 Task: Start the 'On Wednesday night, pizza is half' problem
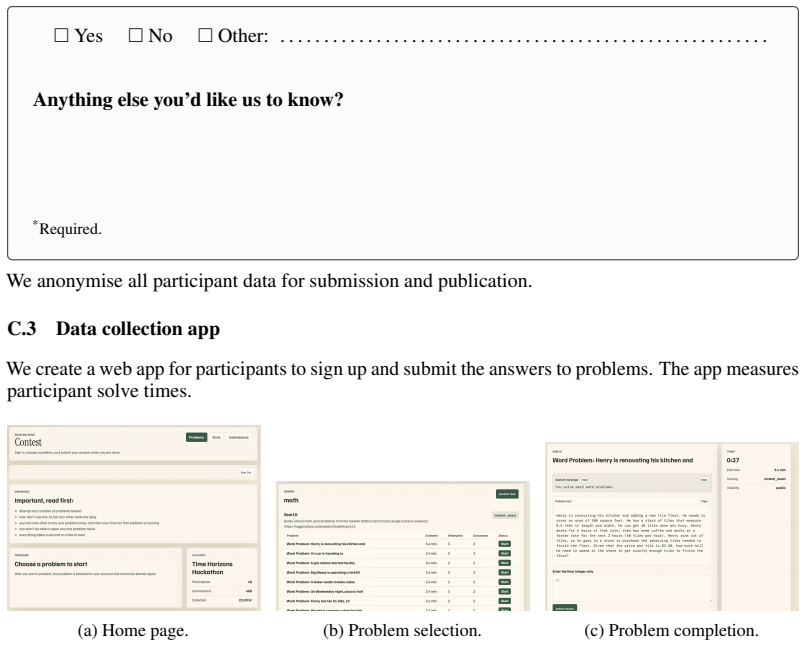pyautogui.click(x=504, y=592)
